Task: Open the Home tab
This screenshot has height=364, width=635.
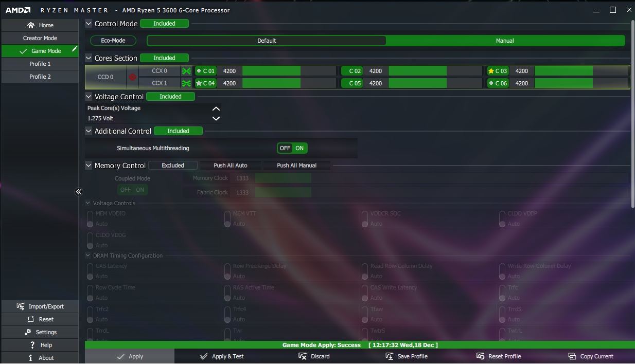Action: coord(40,25)
